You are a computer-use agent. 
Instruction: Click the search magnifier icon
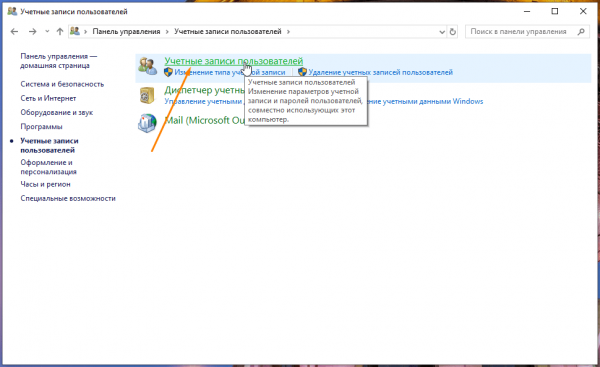[x=581, y=32]
